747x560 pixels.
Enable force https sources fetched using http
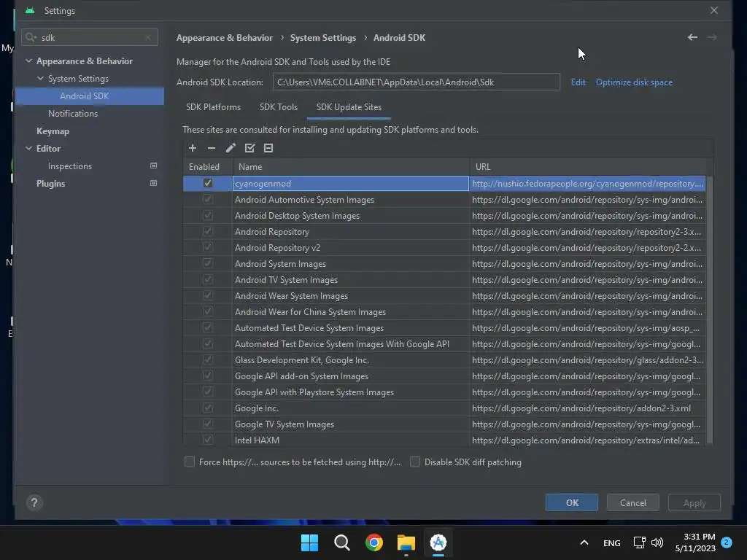pos(190,462)
